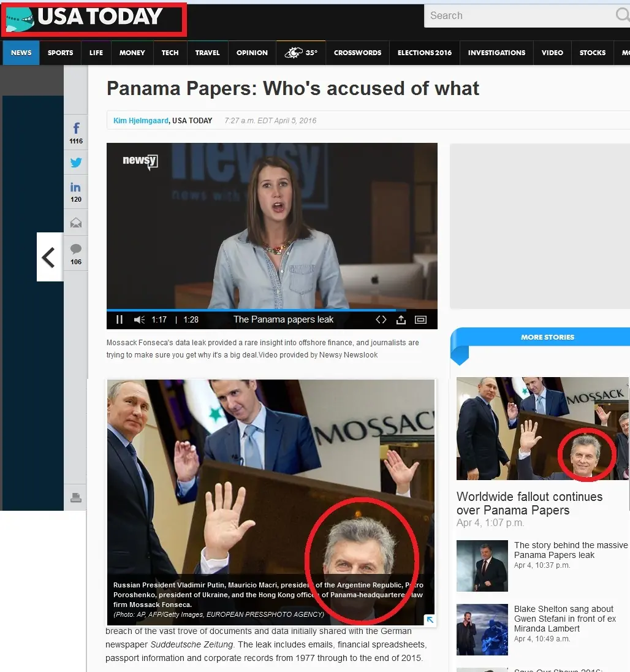Viewport: 630px width, 672px height.
Task: Click the Blake Shelton concert thumbnail
Action: (x=482, y=630)
